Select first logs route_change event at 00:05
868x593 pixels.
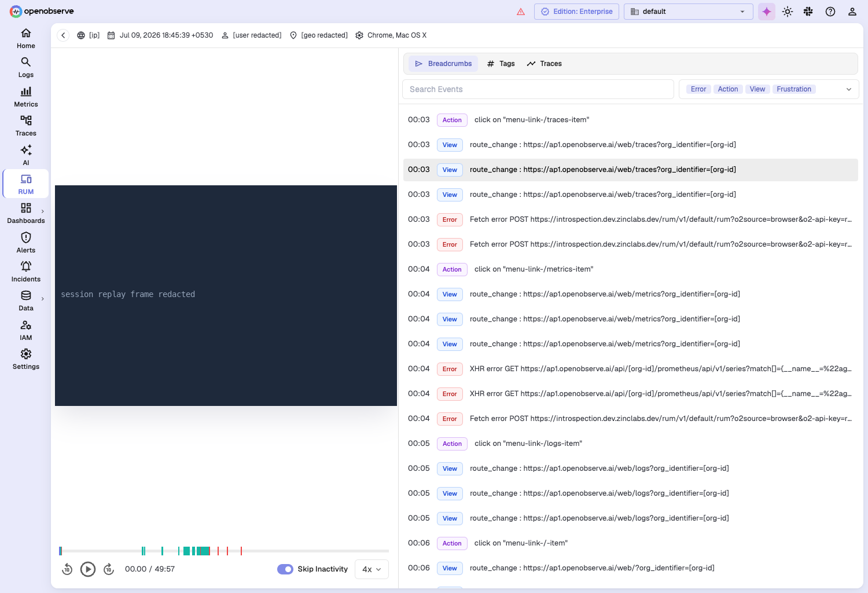click(x=631, y=468)
